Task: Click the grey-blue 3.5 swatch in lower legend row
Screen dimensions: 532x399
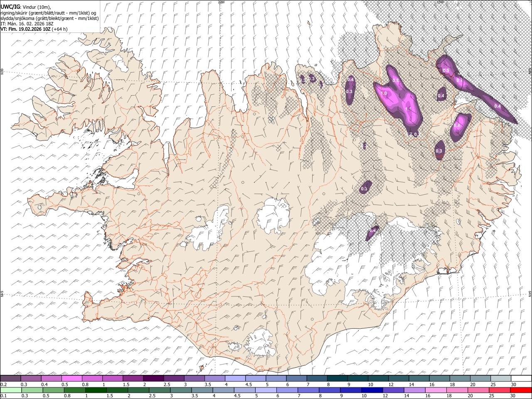Action: point(202,390)
